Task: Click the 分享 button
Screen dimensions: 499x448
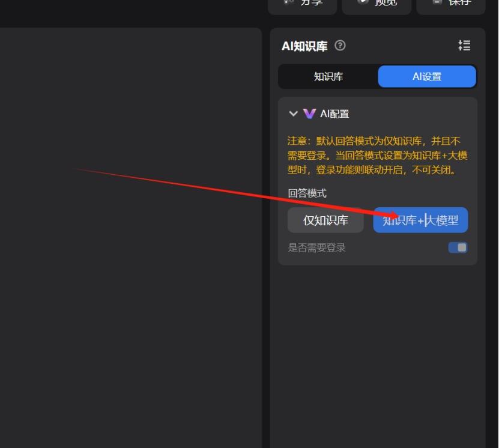Action: (x=303, y=4)
